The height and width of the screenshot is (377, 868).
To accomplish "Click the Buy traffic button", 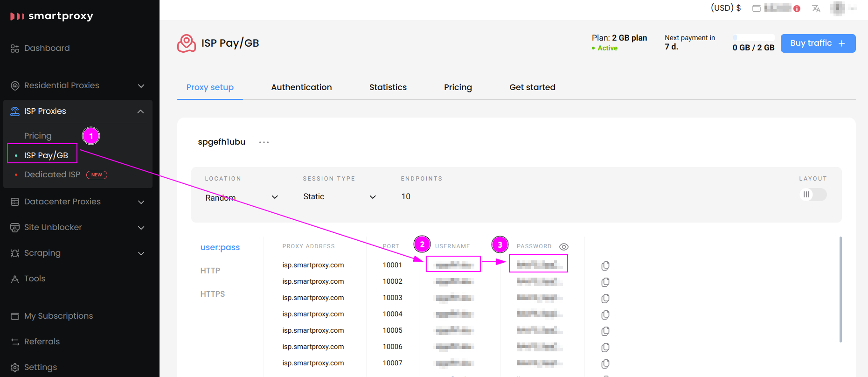I will (x=818, y=43).
